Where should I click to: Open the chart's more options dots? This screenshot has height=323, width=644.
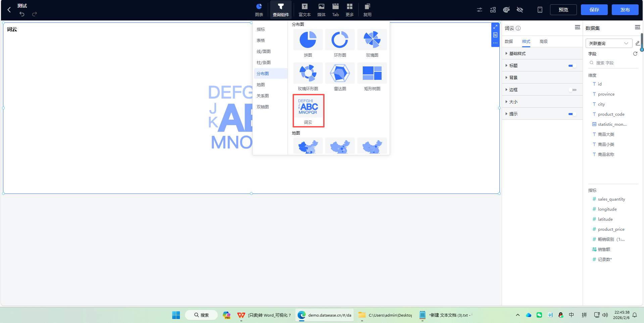tap(495, 43)
